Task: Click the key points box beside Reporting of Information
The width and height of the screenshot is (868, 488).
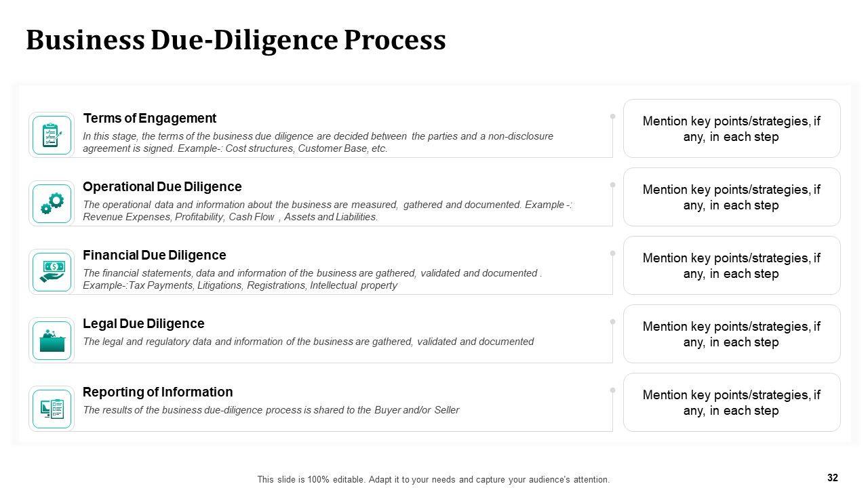Action: (731, 403)
